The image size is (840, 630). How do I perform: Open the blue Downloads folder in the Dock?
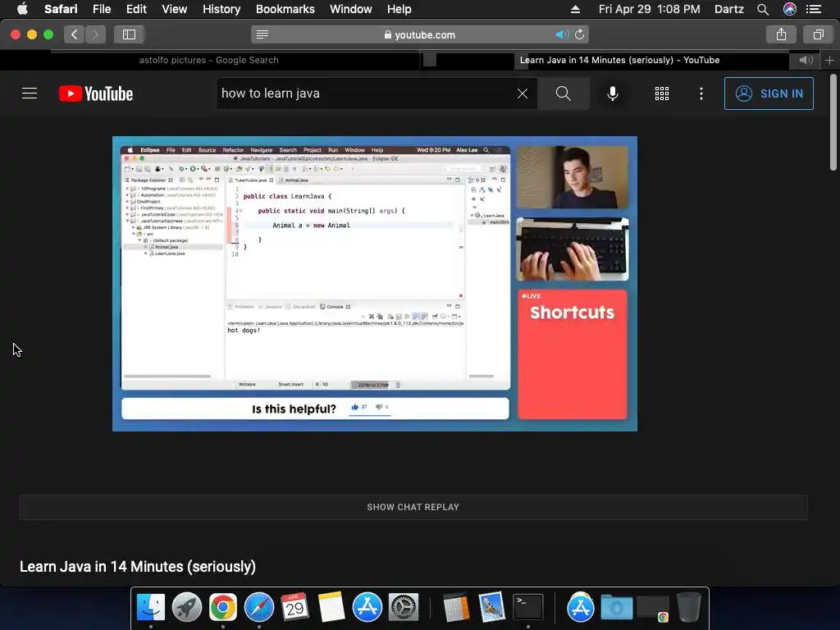617,608
